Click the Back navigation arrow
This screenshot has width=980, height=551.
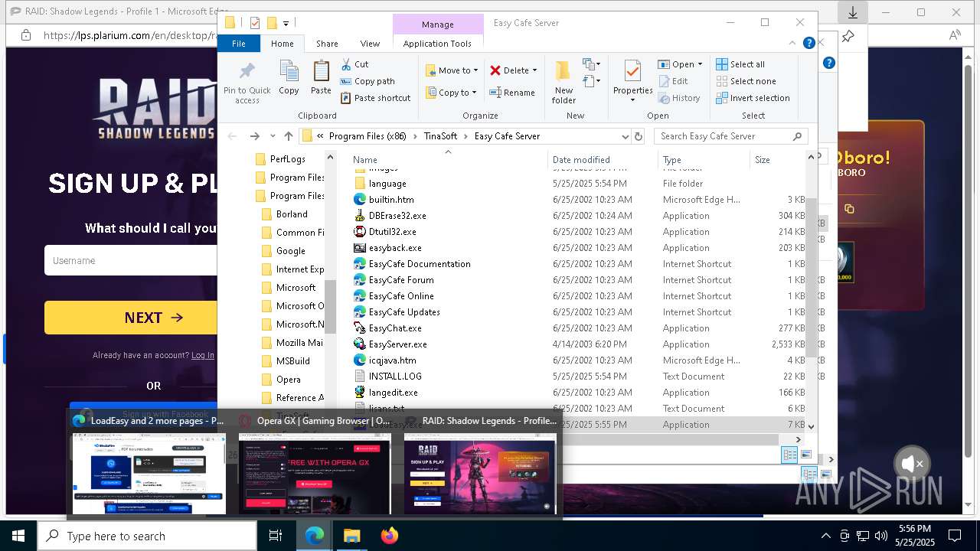tap(232, 136)
